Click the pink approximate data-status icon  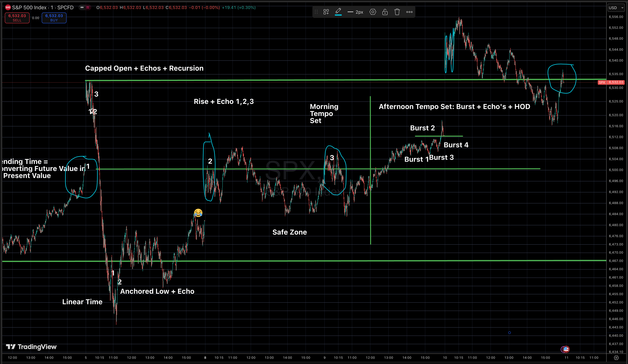coord(88,8)
